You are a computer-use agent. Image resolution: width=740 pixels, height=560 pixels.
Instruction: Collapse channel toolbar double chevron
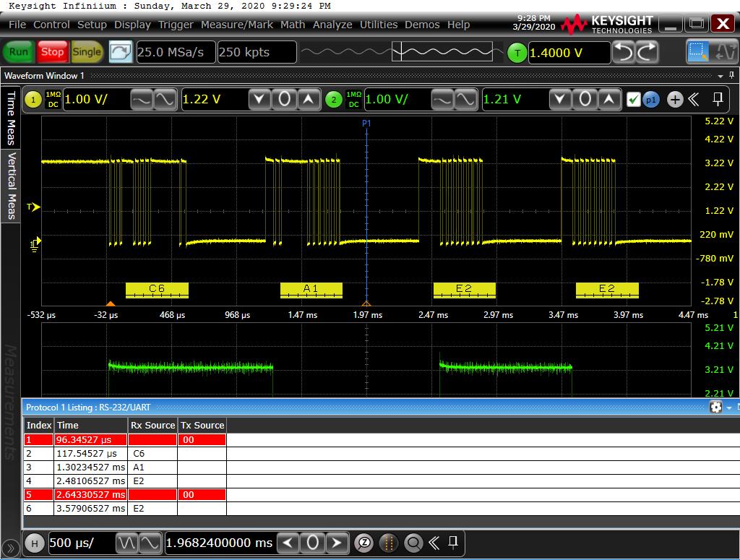click(694, 100)
